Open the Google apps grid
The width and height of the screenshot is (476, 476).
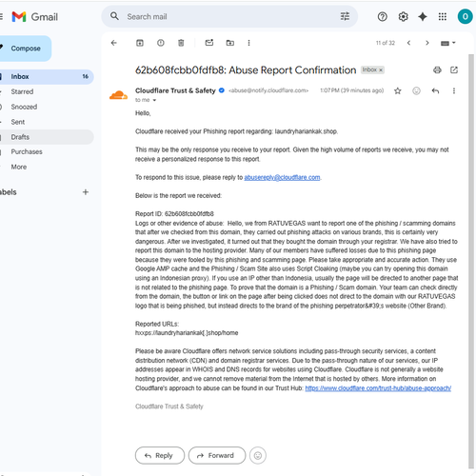(443, 16)
